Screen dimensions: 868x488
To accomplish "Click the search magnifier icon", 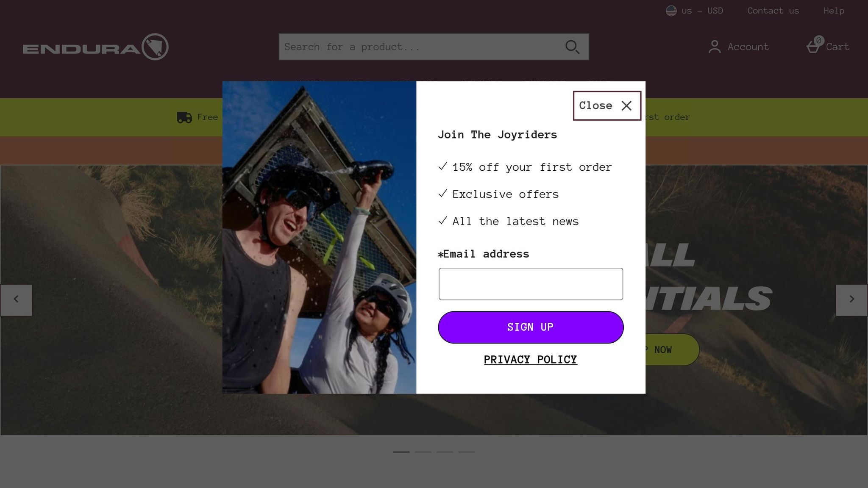I will tap(572, 47).
